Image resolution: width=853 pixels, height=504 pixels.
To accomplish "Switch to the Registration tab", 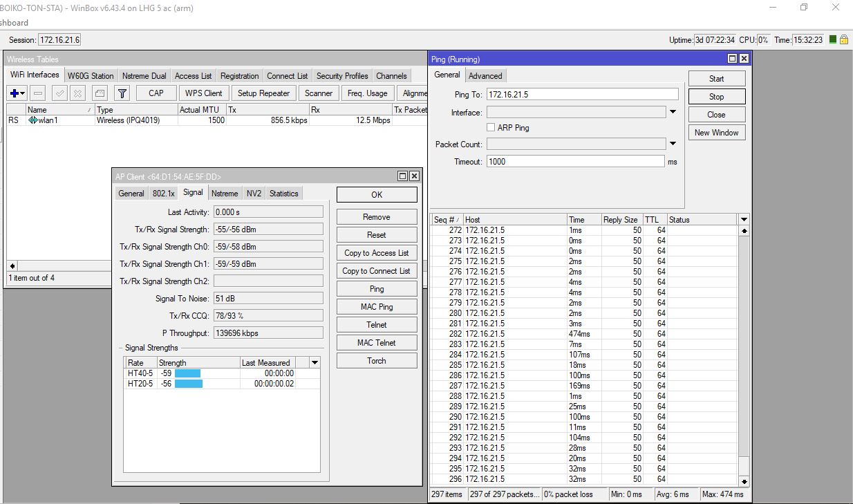I will tap(239, 76).
